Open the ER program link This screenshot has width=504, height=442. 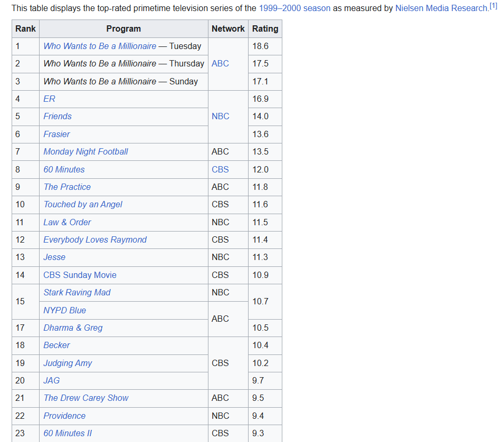coord(49,99)
